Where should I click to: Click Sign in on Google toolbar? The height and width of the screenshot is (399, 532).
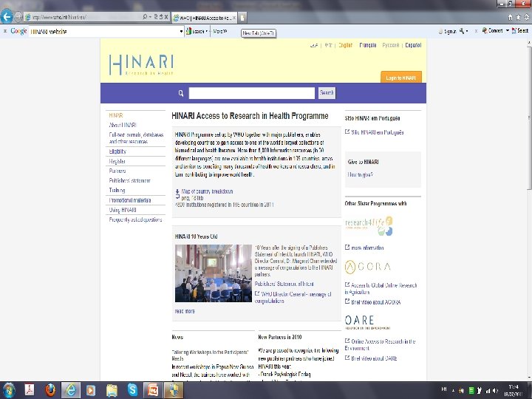pyautogui.click(x=448, y=31)
